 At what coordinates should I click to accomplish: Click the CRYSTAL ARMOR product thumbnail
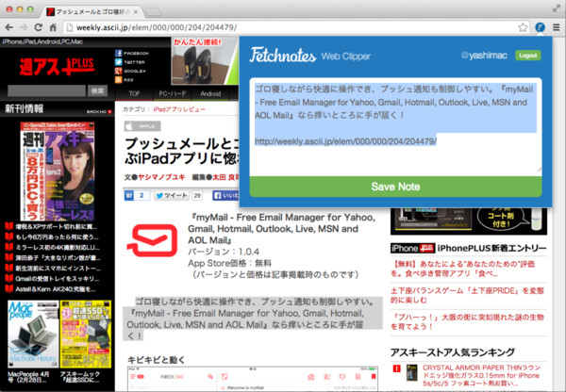pyautogui.click(x=411, y=372)
